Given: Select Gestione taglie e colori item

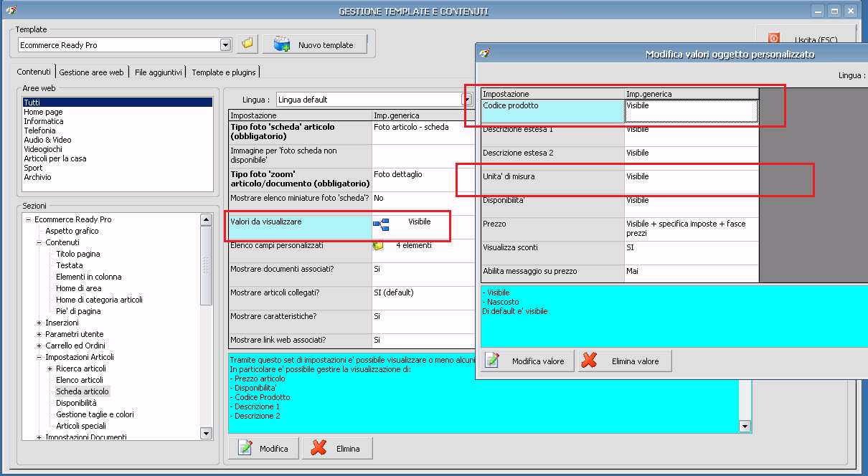Looking at the screenshot, I should 95,414.
